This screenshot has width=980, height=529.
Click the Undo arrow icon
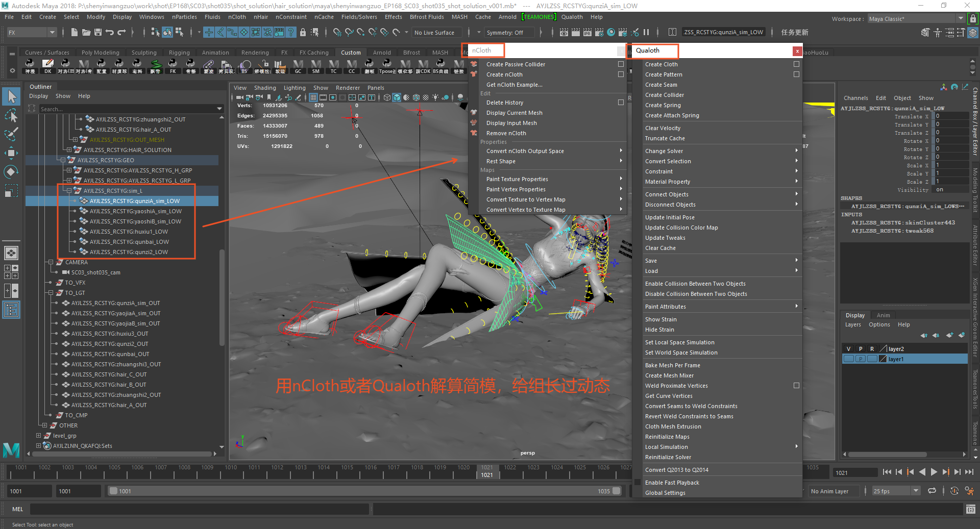[x=110, y=33]
